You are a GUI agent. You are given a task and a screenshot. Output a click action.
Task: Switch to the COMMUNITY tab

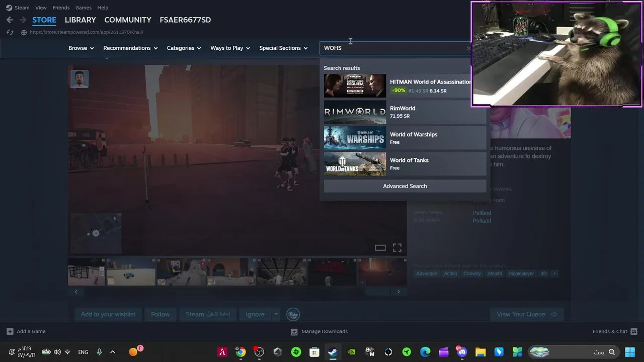[128, 20]
